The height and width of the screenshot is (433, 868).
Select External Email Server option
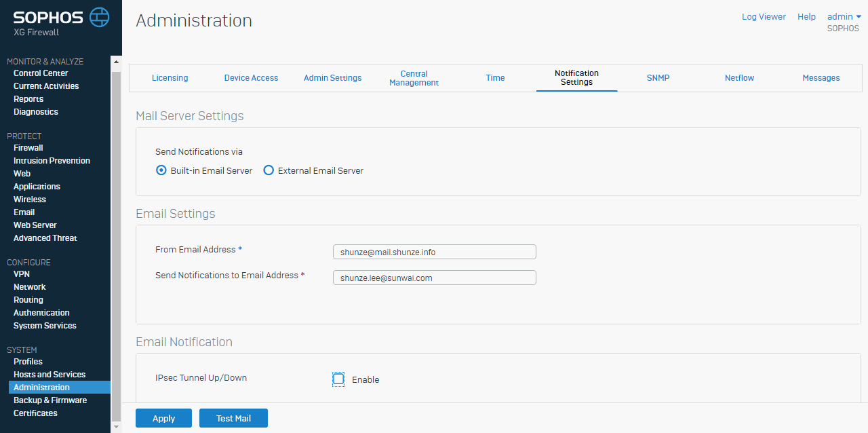tap(269, 171)
